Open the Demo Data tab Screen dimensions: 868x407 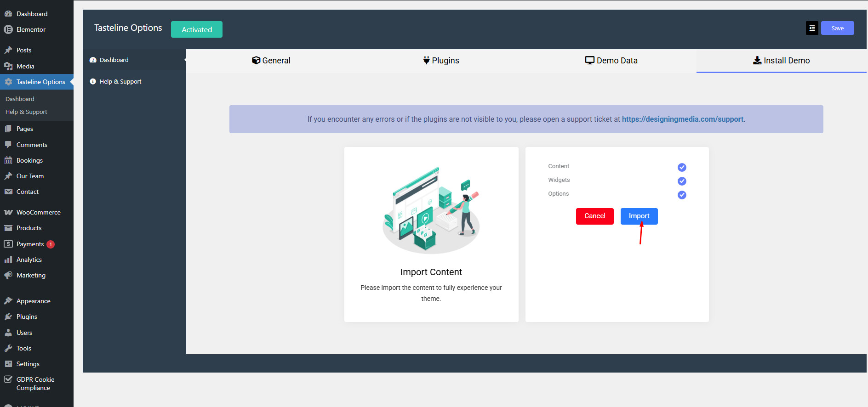click(x=611, y=61)
